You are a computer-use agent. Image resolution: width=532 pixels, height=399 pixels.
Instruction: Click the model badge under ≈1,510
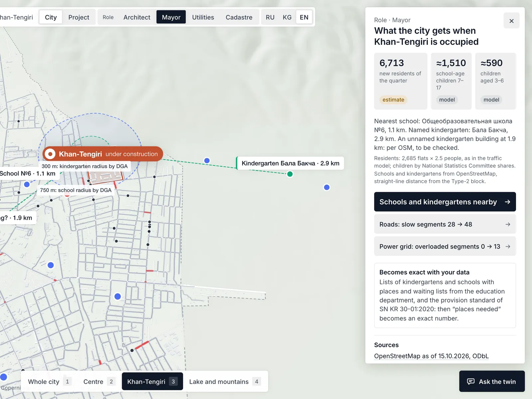447,100
